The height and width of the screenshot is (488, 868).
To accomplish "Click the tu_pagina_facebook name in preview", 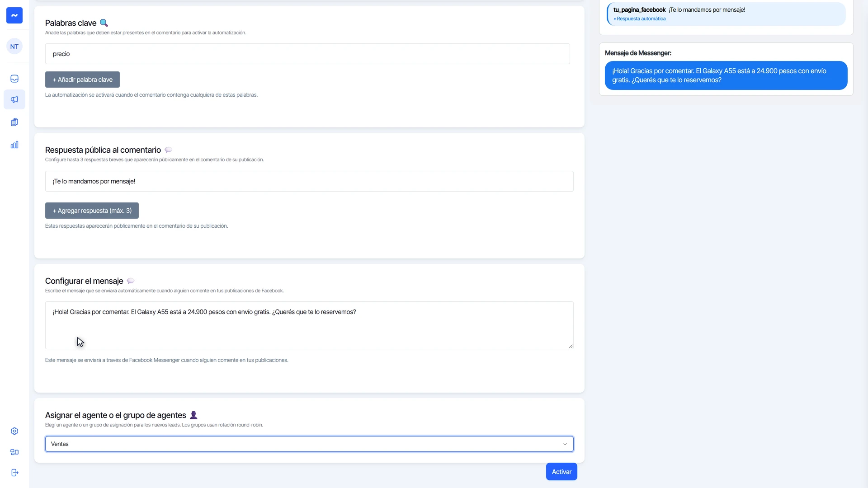I will coord(639,10).
